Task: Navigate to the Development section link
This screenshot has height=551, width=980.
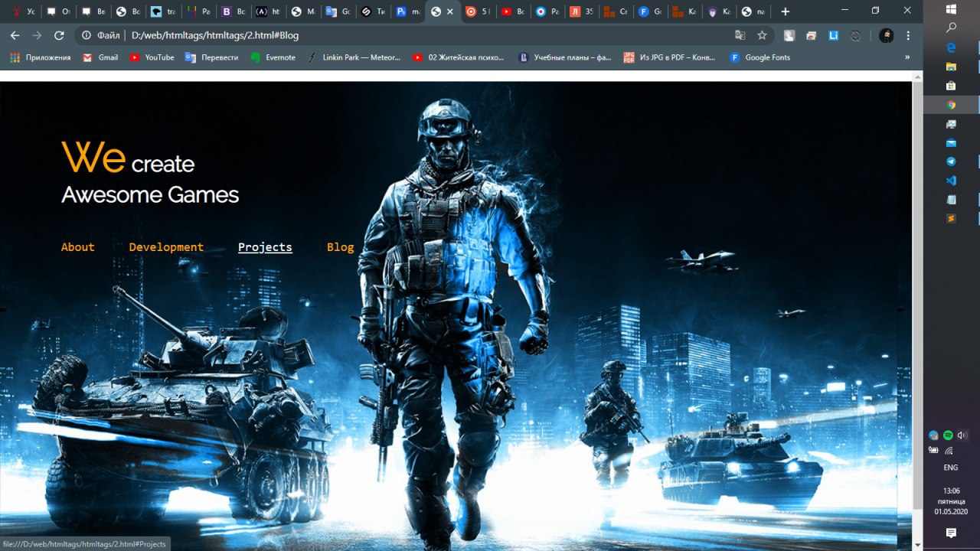Action: (x=166, y=247)
